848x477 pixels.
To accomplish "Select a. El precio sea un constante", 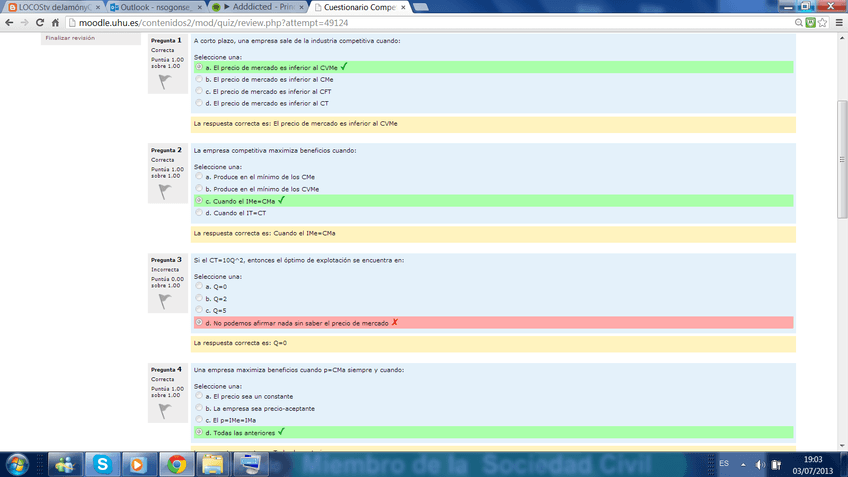I will pyautogui.click(x=199, y=396).
